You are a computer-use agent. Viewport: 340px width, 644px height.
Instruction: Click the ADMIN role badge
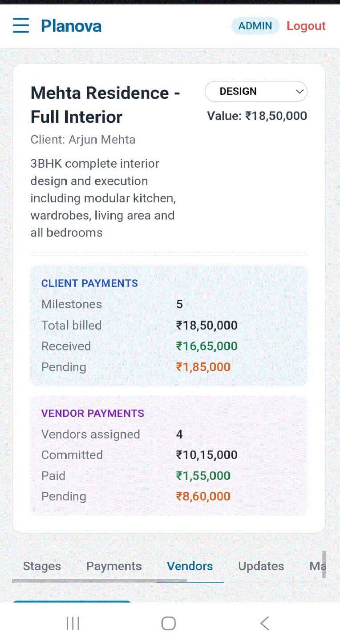[x=255, y=26]
